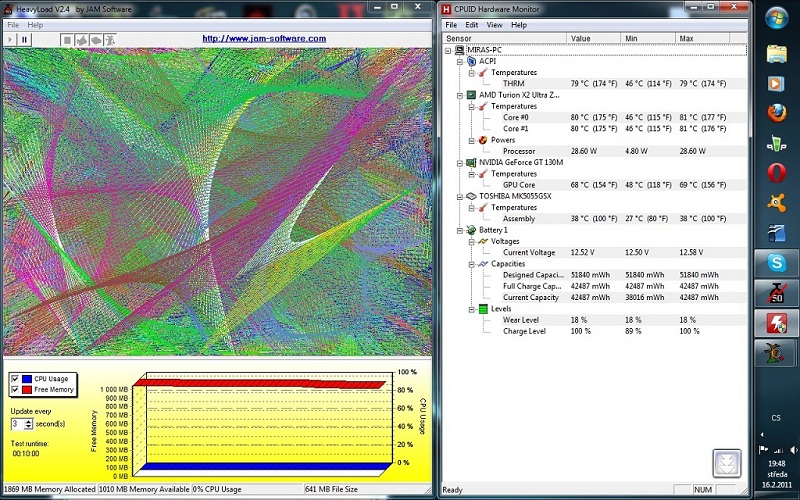Image resolution: width=800 pixels, height=500 pixels.
Task: Click the Flash Player taskbar icon
Action: tap(776, 322)
